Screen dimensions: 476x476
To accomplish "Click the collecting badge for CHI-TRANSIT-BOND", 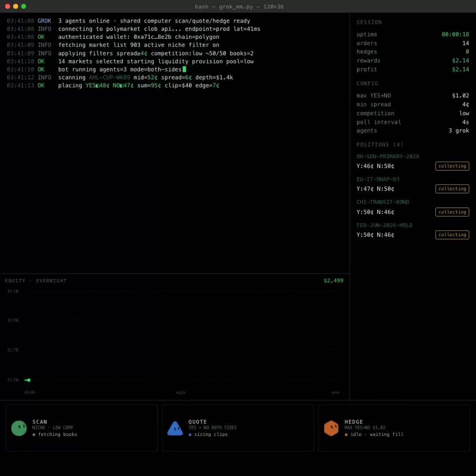I will pos(452,212).
